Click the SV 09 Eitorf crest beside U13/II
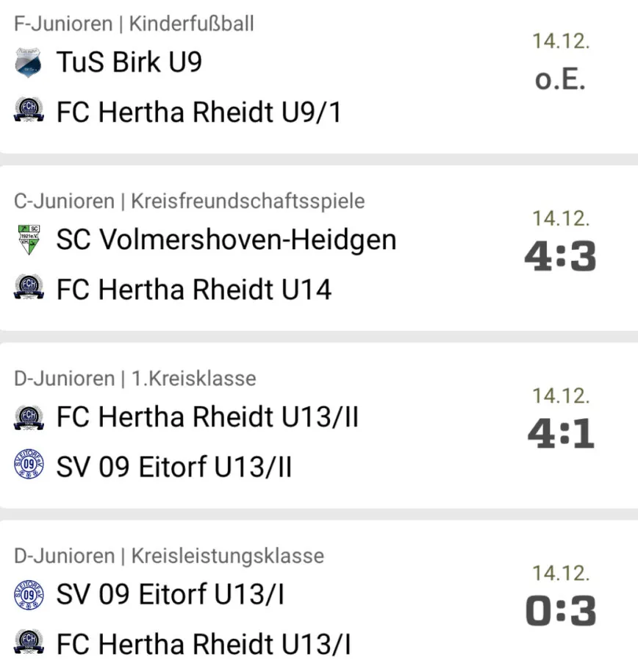The height and width of the screenshot is (672, 638). [29, 464]
